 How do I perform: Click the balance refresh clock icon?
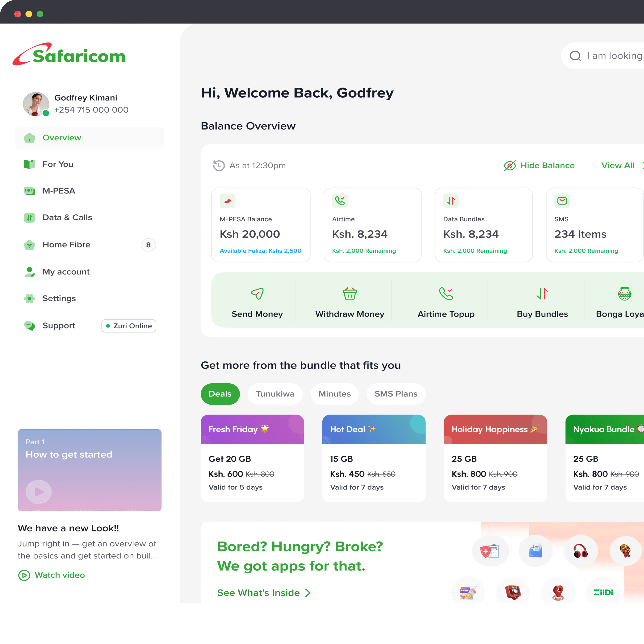click(219, 165)
